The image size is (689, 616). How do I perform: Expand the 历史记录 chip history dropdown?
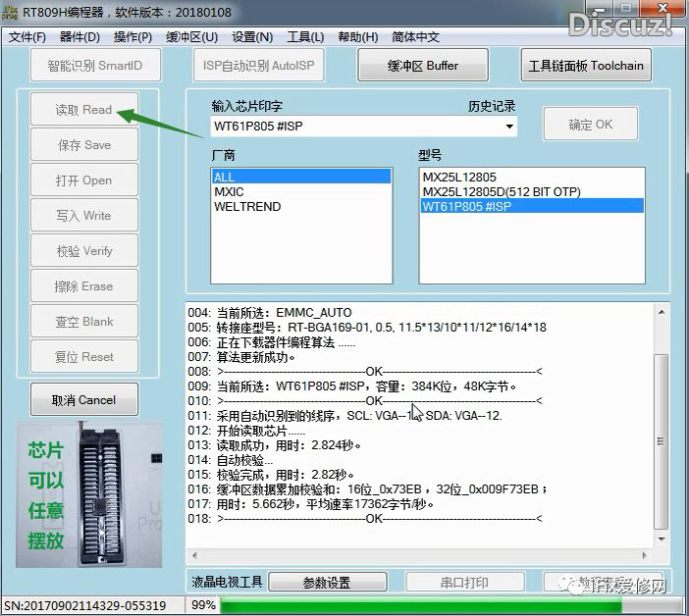(x=509, y=127)
